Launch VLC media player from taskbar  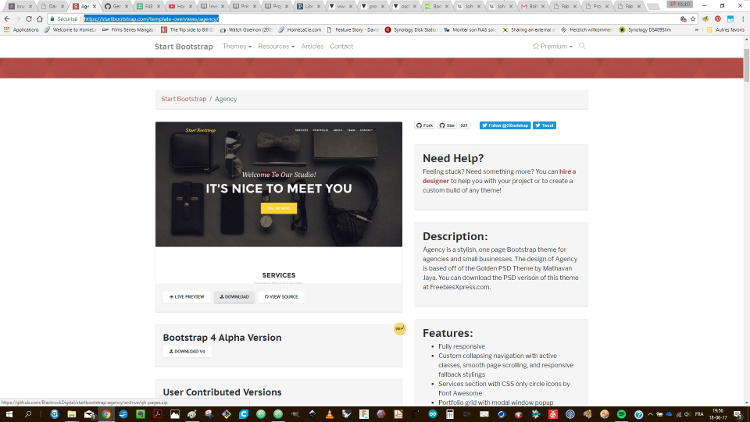[330, 414]
